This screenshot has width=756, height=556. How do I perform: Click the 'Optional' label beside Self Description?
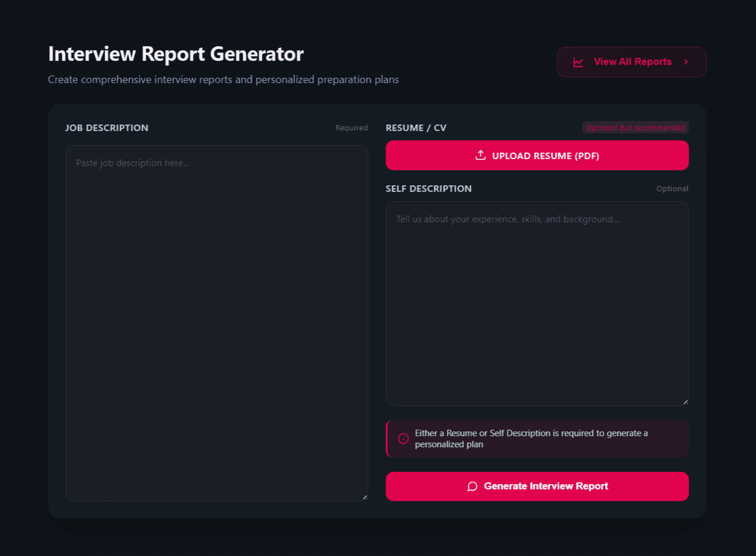click(672, 188)
